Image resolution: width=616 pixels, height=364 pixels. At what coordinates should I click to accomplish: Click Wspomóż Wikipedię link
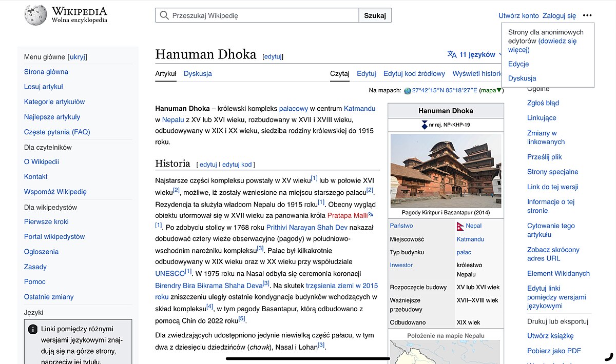[x=55, y=192]
